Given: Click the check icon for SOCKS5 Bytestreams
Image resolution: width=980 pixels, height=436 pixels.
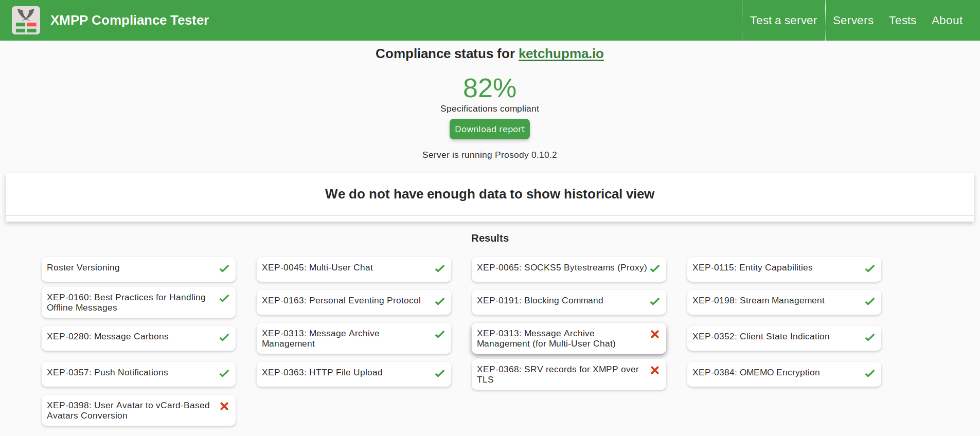Looking at the screenshot, I should tap(655, 268).
